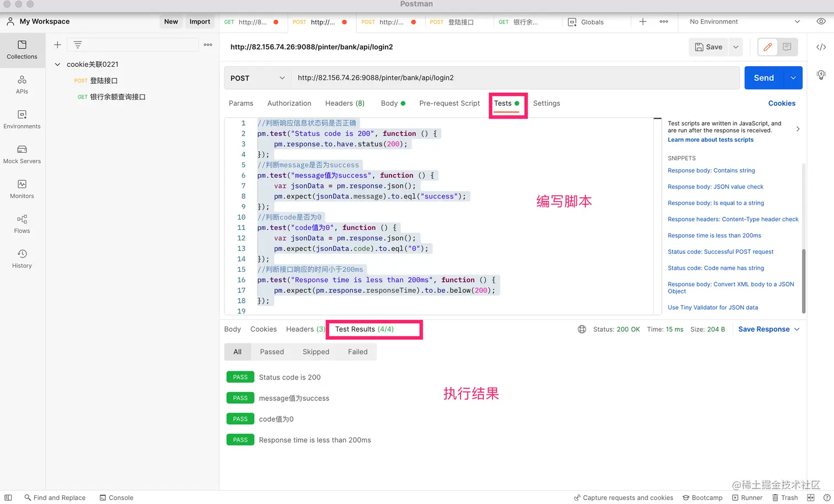Switch to Pre-request Script tab
Viewport: 834px width, 504px height.
[450, 103]
